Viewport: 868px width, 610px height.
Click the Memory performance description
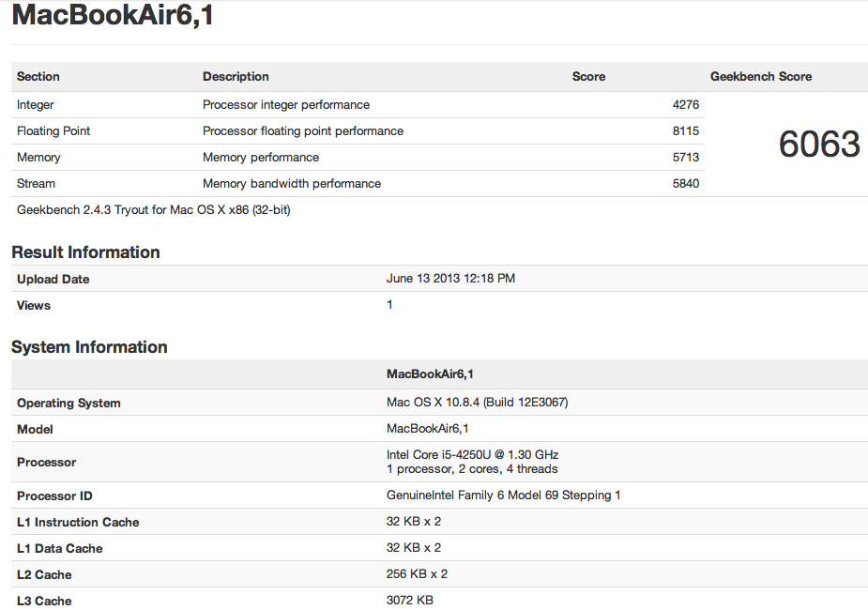point(261,158)
